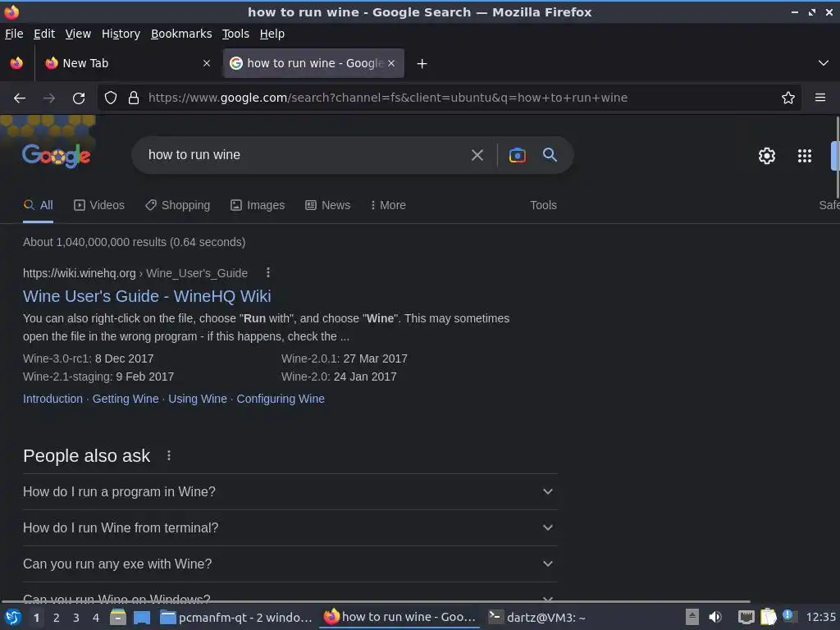Image resolution: width=840 pixels, height=630 pixels.
Task: Open Firefox View pinned icon
Action: [x=16, y=63]
